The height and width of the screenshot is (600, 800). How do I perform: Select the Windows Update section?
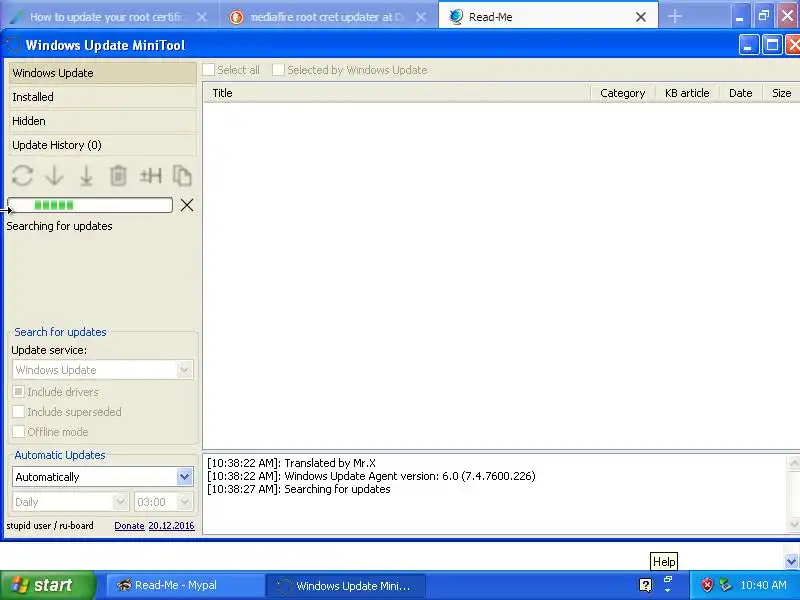(x=103, y=73)
